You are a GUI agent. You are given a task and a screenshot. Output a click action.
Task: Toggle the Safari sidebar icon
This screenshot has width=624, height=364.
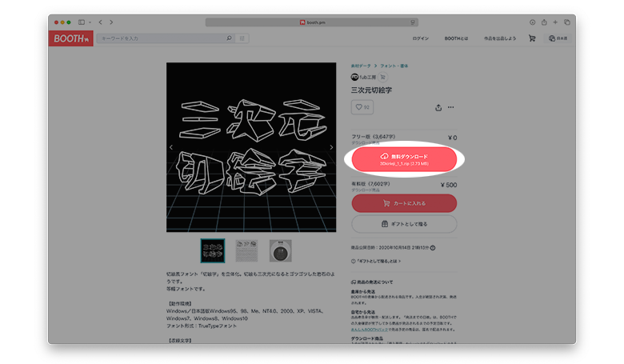pyautogui.click(x=82, y=22)
